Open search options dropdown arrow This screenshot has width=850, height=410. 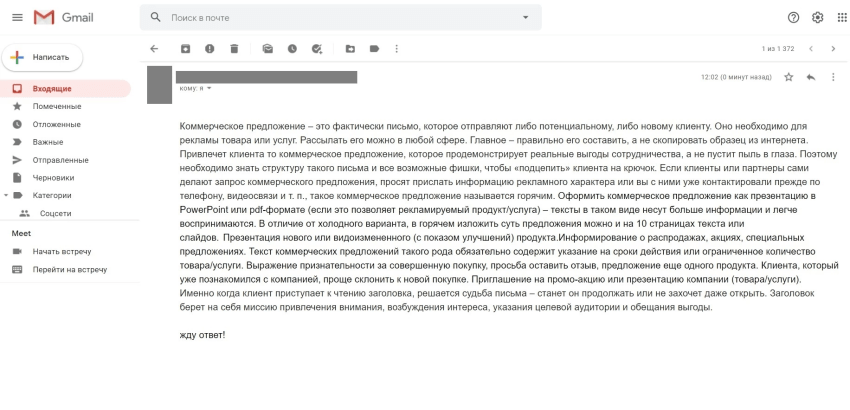525,17
